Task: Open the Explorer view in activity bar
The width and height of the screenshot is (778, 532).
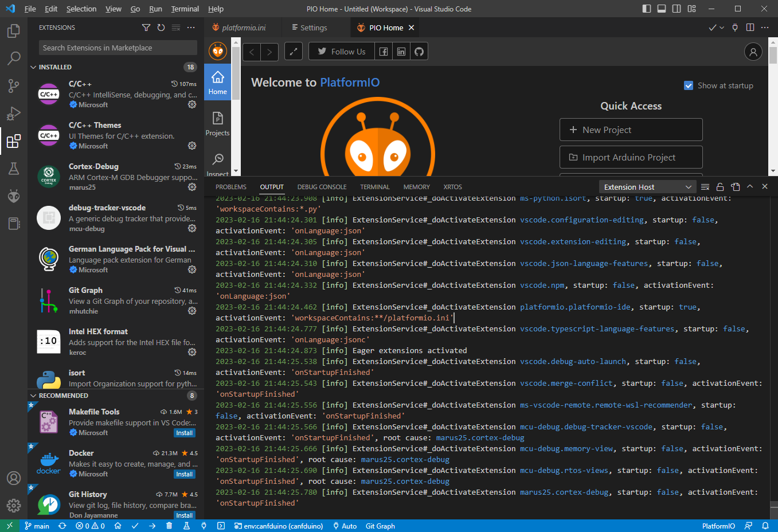Action: (14, 30)
